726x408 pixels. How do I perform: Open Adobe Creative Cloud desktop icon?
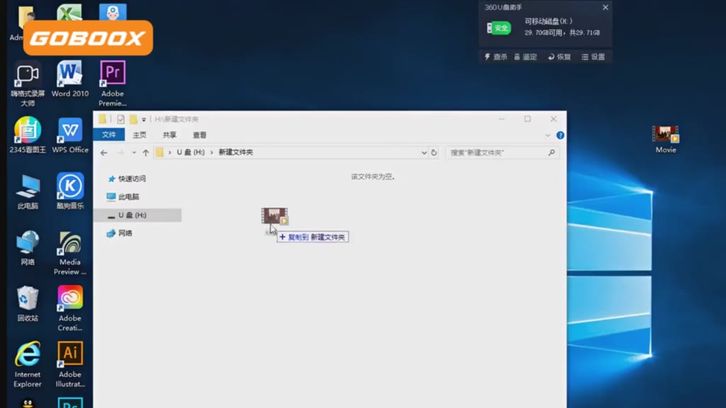(x=70, y=301)
